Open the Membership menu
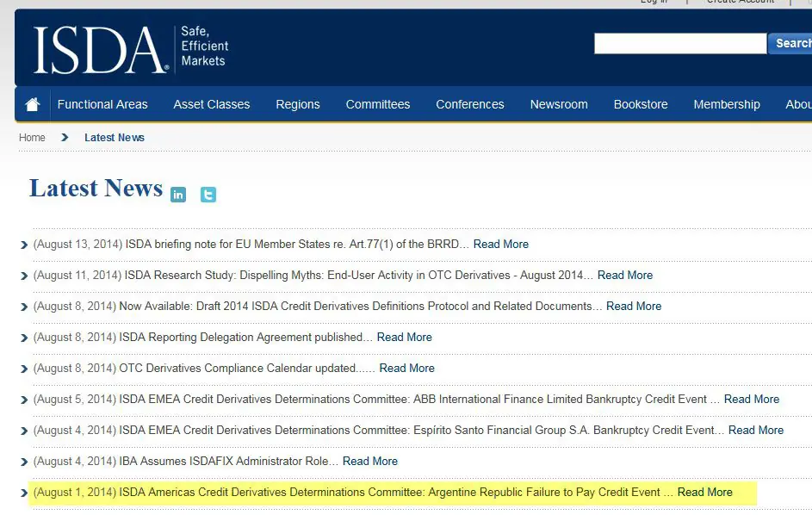Screen dimensions: 812x515 727,104
